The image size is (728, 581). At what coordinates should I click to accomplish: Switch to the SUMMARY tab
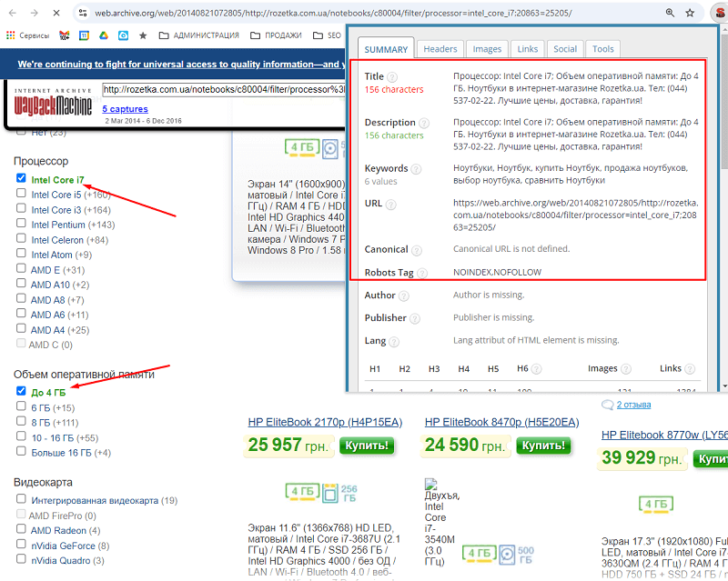[x=386, y=49]
